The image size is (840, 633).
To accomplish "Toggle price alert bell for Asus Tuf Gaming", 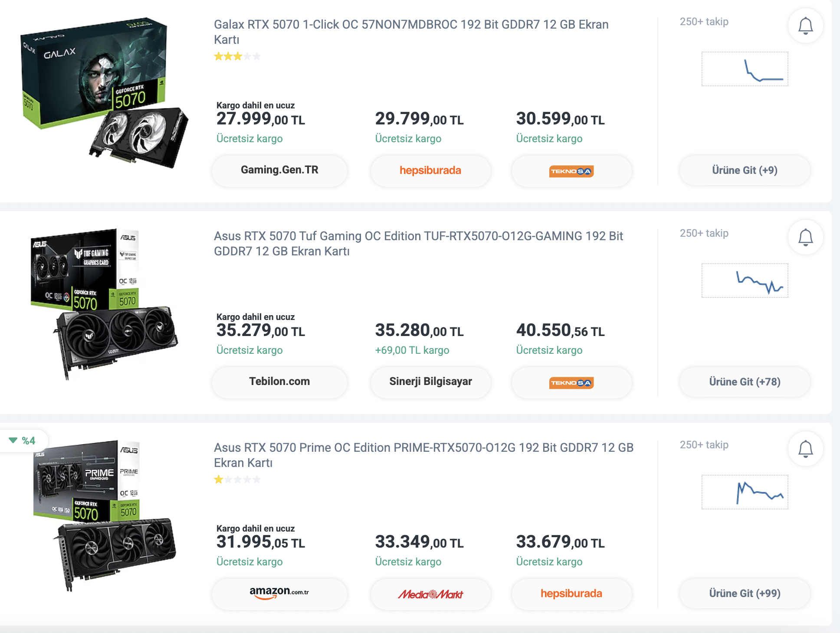I will click(x=805, y=238).
